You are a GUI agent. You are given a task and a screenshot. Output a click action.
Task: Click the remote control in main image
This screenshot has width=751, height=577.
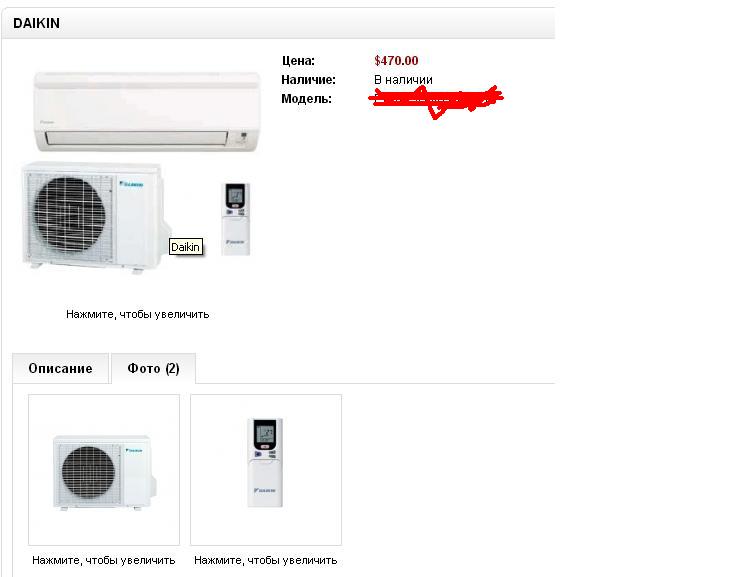[236, 219]
